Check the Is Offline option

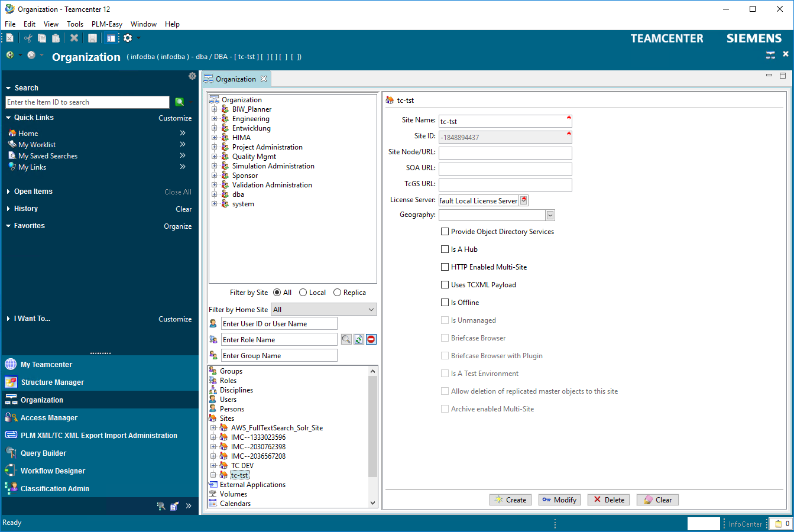(445, 303)
